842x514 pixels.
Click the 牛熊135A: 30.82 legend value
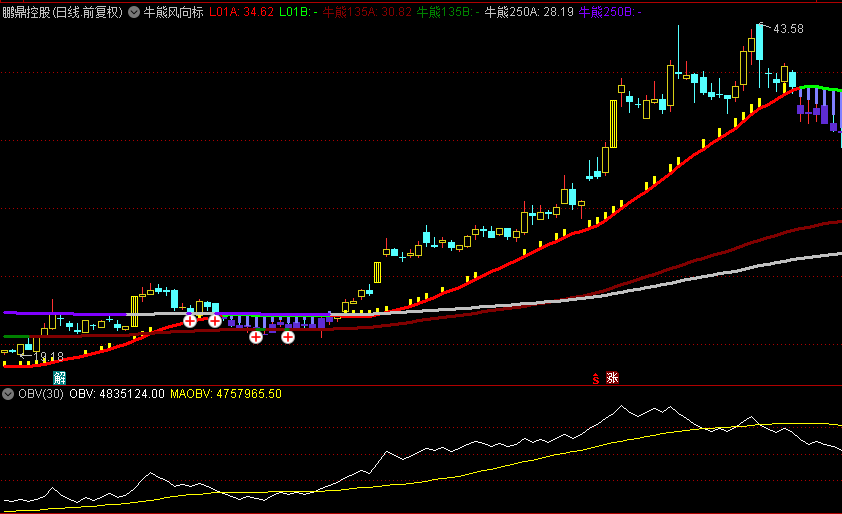tap(367, 12)
